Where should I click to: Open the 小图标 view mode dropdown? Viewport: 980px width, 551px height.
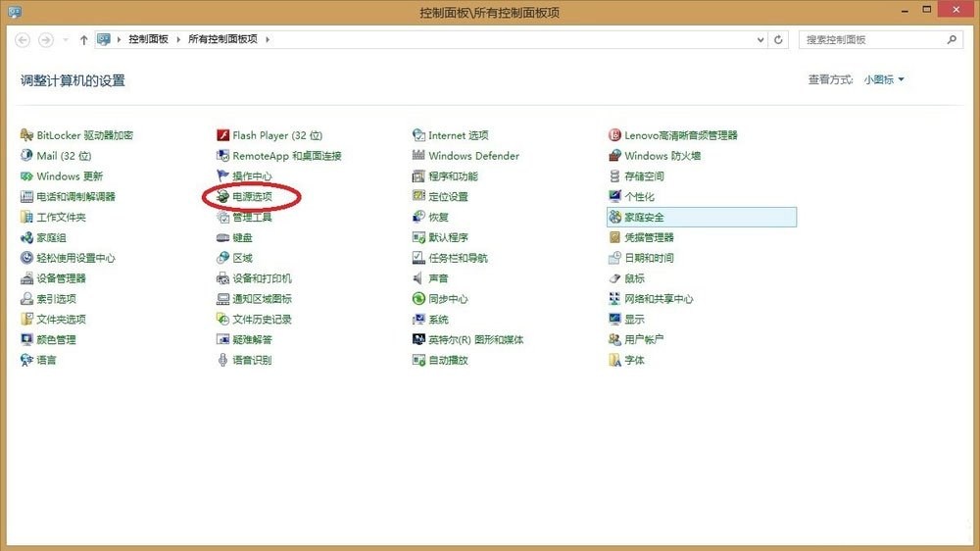click(x=884, y=79)
